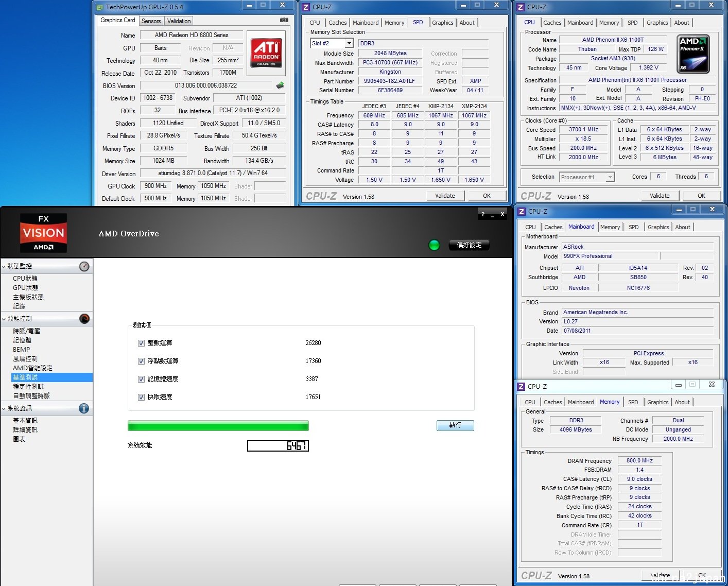The width and height of the screenshot is (728, 586).
Task: Click the blue info icon beside 系統資訊
Action: coord(84,408)
